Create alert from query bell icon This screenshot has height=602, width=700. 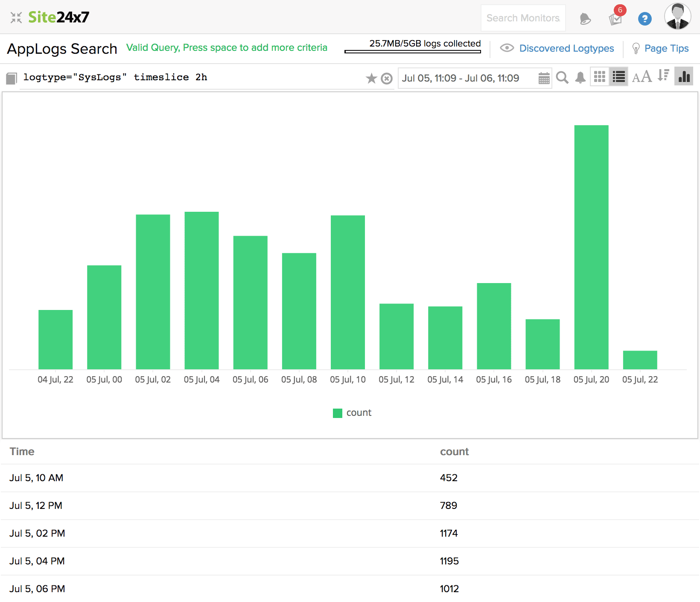580,78
